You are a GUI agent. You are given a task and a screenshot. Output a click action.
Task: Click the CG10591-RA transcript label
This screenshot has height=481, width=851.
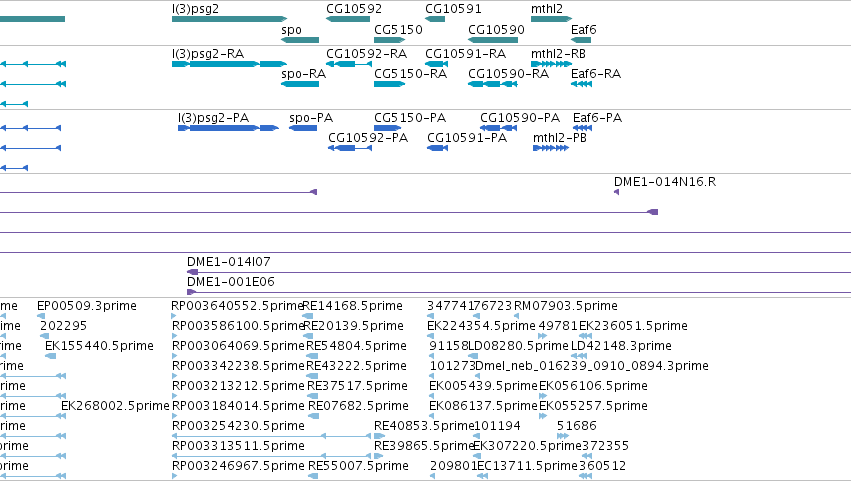pyautogui.click(x=466, y=54)
